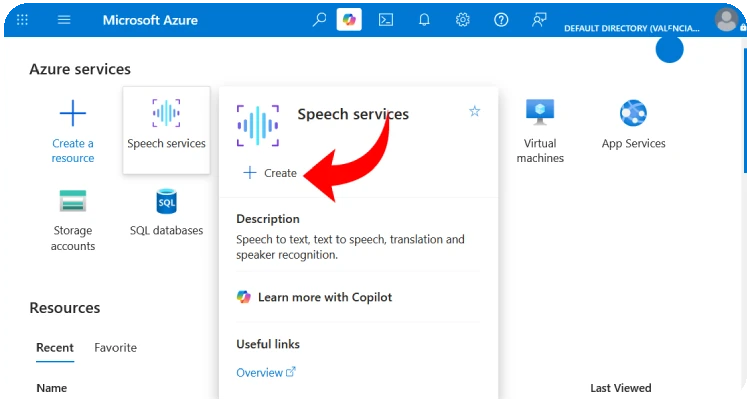Open the notifications bell
Viewport: 750px width, 402px height.
point(424,20)
